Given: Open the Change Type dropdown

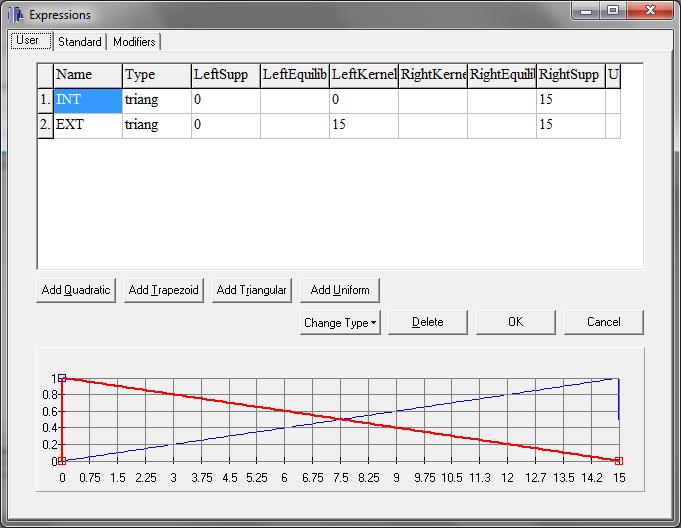Looking at the screenshot, I should pos(340,323).
